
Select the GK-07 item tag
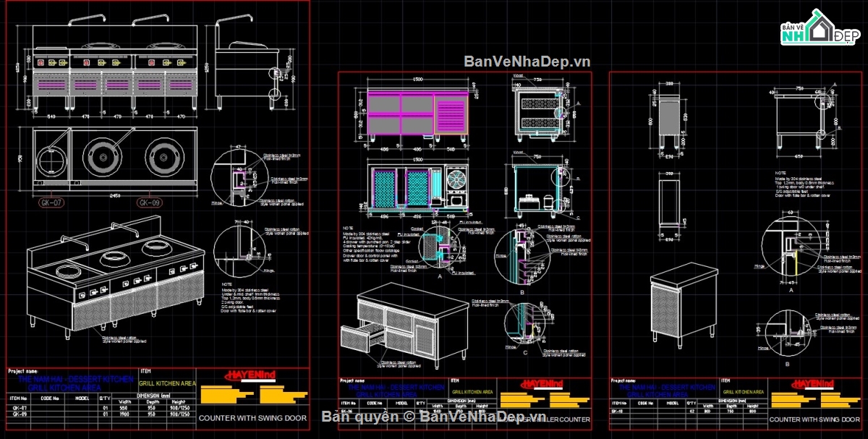pyautogui.click(x=51, y=203)
